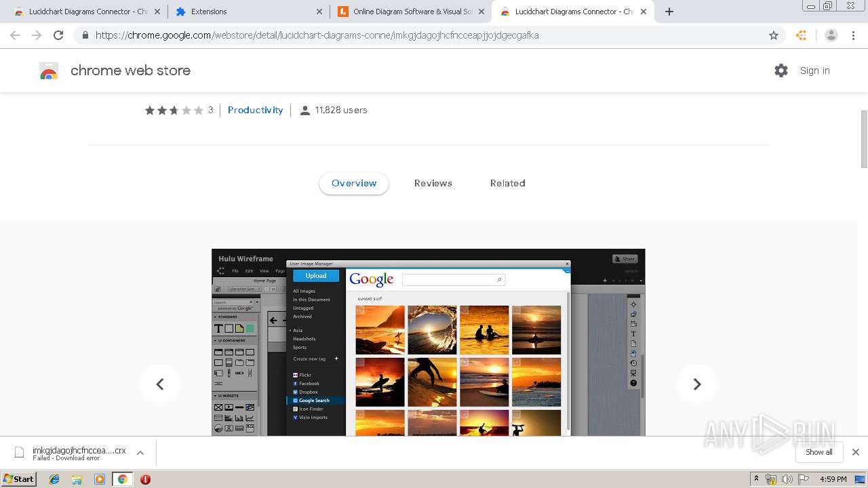Open the Productivity category link

click(256, 110)
